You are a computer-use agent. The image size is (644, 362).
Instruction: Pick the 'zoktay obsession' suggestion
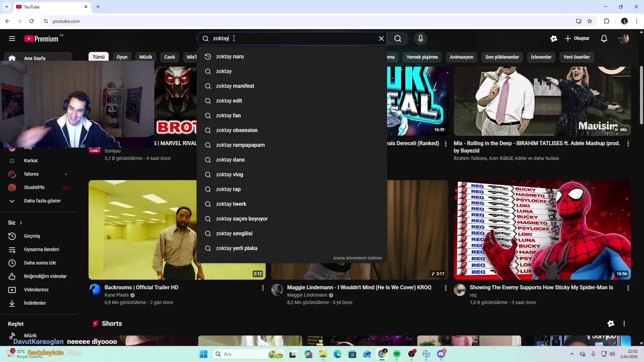[x=292, y=130]
